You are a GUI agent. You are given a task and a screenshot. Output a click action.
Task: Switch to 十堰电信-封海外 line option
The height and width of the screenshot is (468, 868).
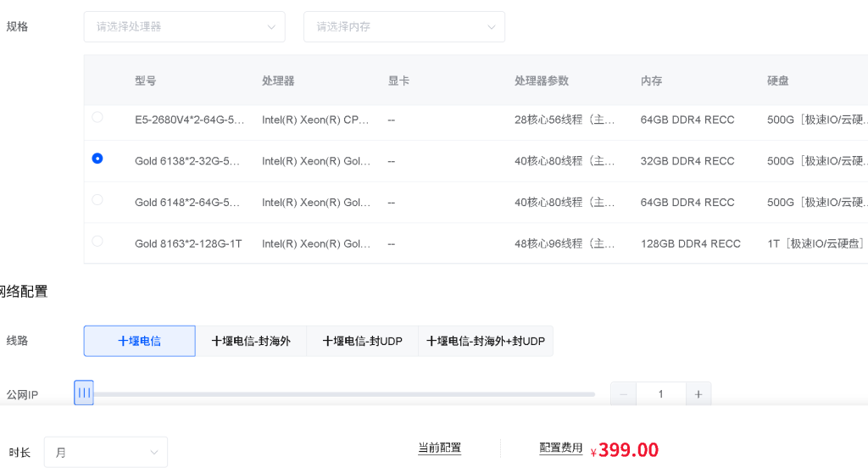coord(251,341)
